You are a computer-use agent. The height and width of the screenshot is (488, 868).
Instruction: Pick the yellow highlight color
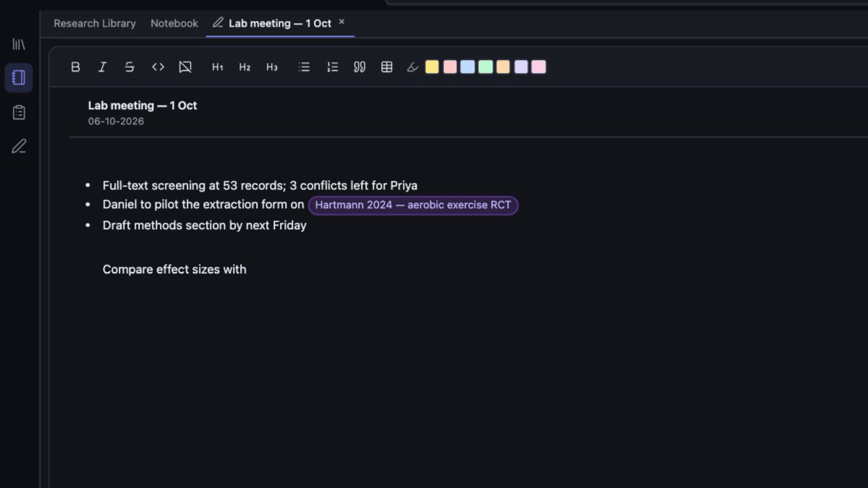(x=432, y=67)
